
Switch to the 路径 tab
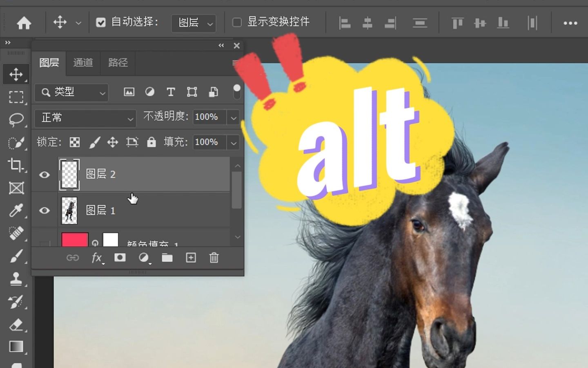click(x=117, y=63)
